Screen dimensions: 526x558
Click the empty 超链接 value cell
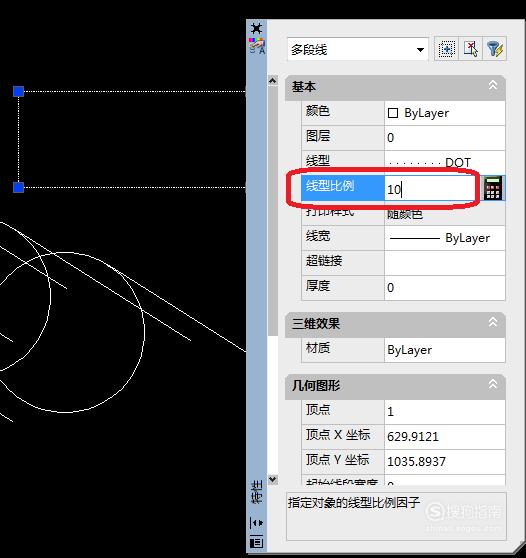click(x=445, y=263)
